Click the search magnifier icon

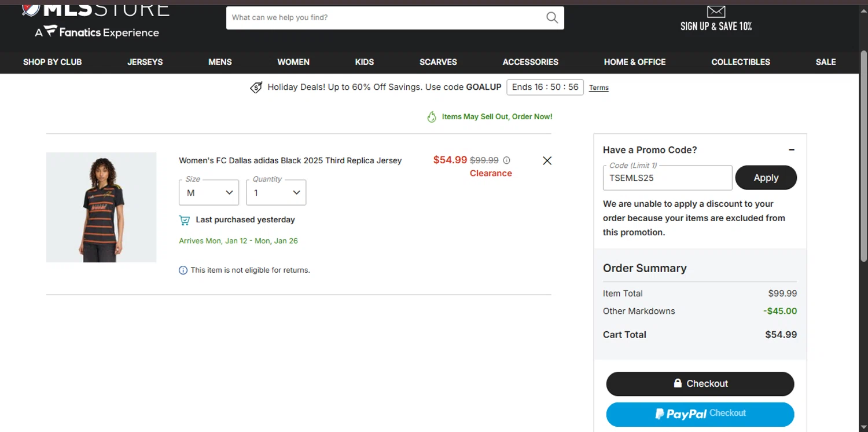(552, 17)
